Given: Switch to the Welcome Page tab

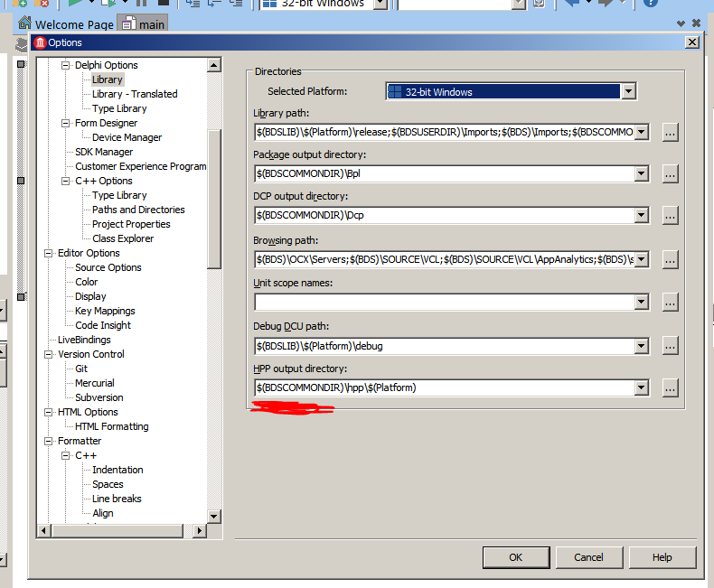Looking at the screenshot, I should tap(67, 23).
